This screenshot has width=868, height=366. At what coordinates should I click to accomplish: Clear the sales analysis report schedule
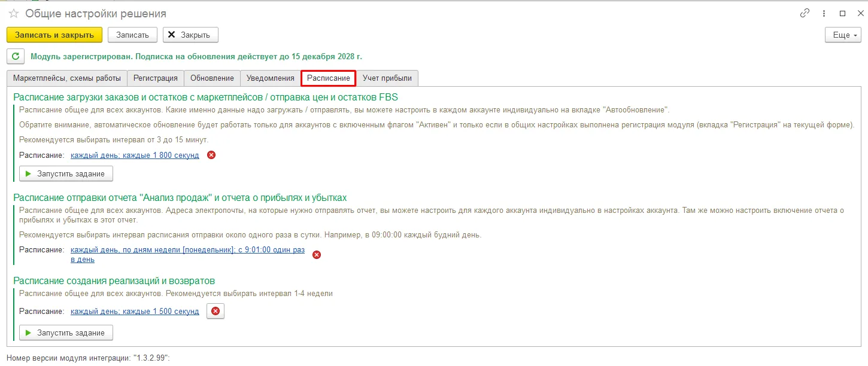(317, 255)
